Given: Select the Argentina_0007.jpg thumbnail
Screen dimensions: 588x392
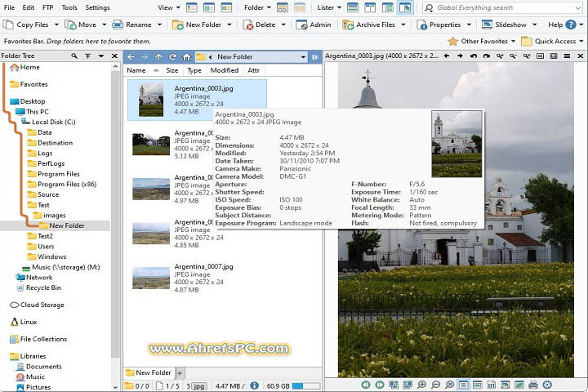Looking at the screenshot, I should tap(151, 278).
